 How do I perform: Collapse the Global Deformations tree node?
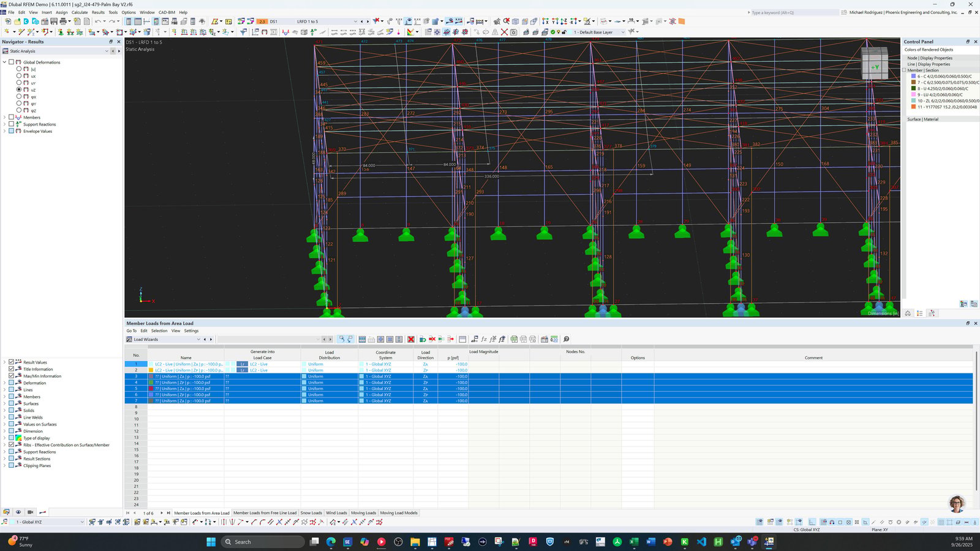click(4, 62)
